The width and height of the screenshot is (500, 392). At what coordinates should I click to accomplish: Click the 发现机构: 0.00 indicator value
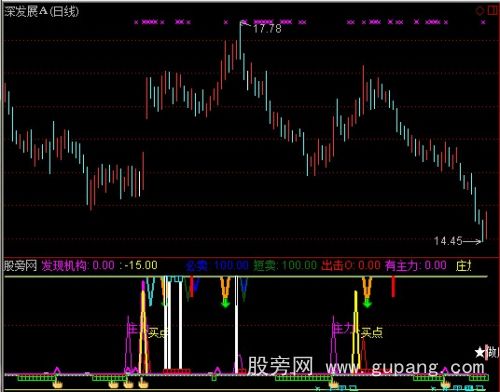tap(78, 266)
